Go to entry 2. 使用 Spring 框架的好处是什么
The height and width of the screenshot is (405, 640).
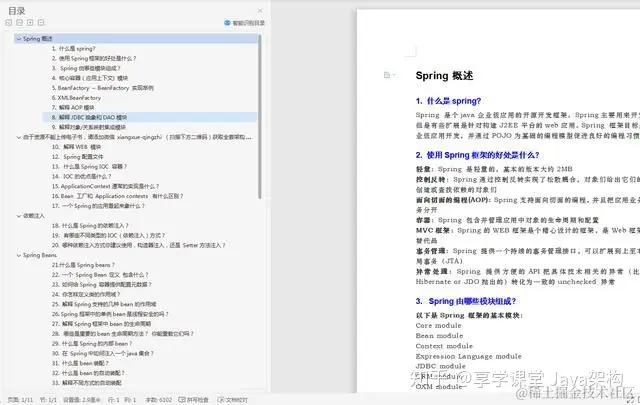pyautogui.click(x=94, y=58)
